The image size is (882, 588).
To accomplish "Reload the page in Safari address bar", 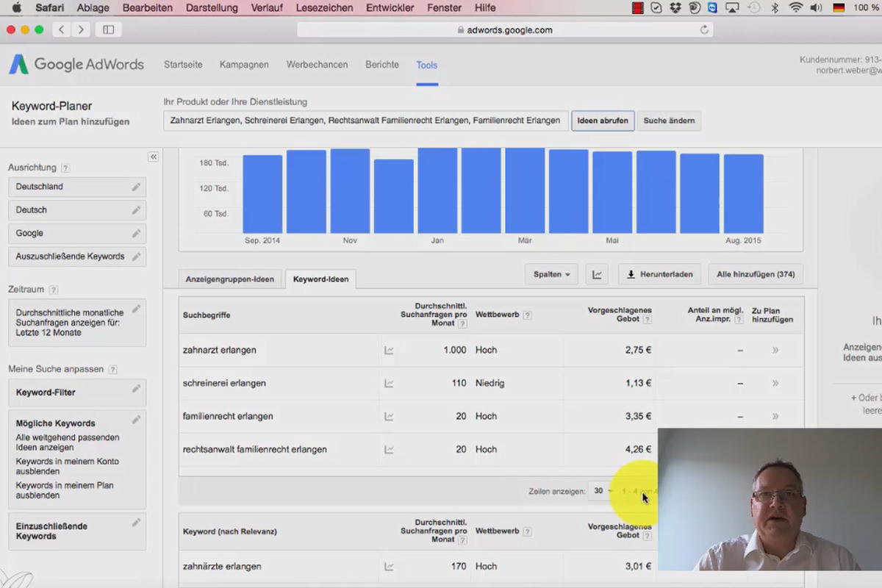I will click(704, 30).
